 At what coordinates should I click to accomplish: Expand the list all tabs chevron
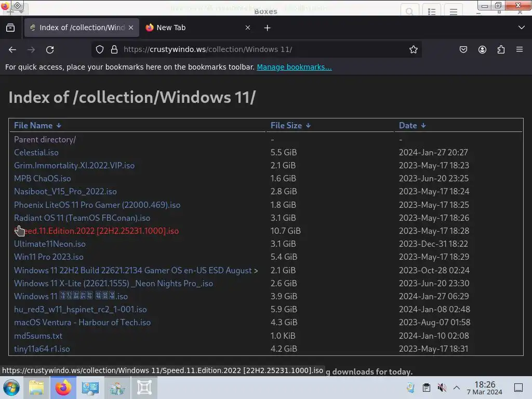(x=522, y=28)
